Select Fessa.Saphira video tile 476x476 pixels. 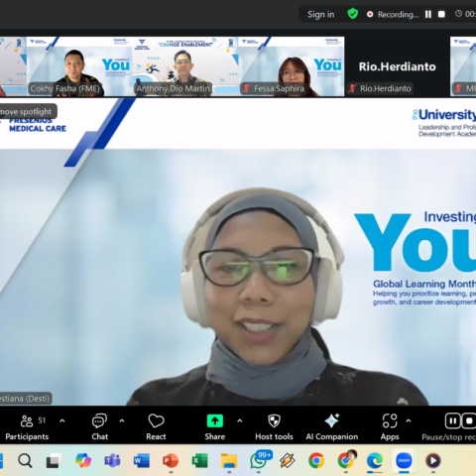(292, 66)
